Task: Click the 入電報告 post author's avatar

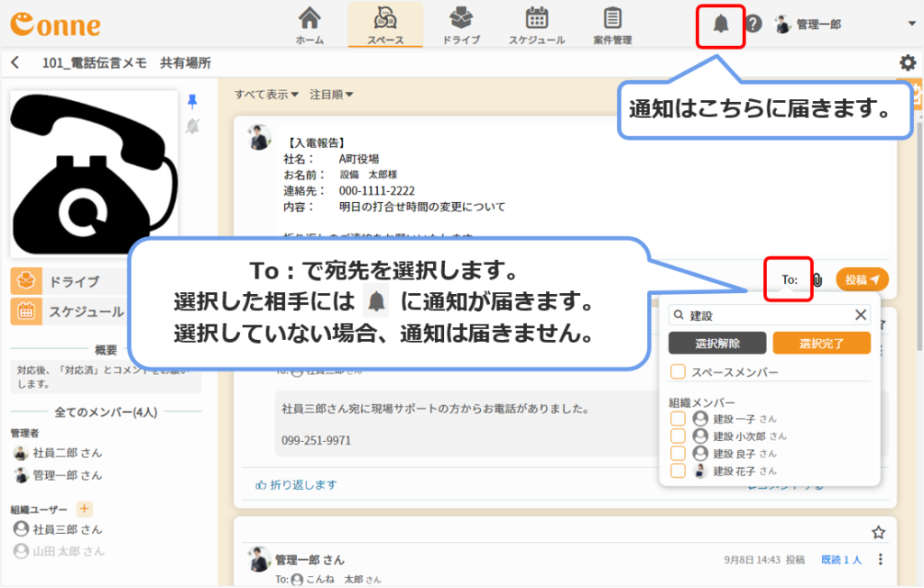Action: point(259,137)
